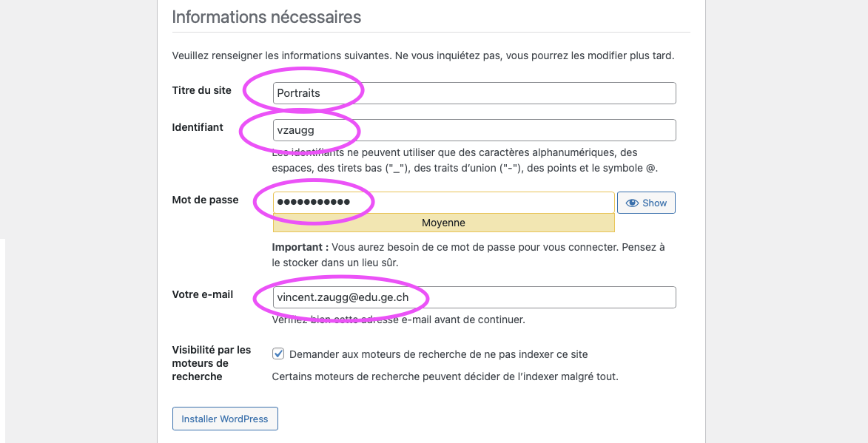The width and height of the screenshot is (868, 443).
Task: Click the "Identifiant" field label
Action: tap(198, 127)
